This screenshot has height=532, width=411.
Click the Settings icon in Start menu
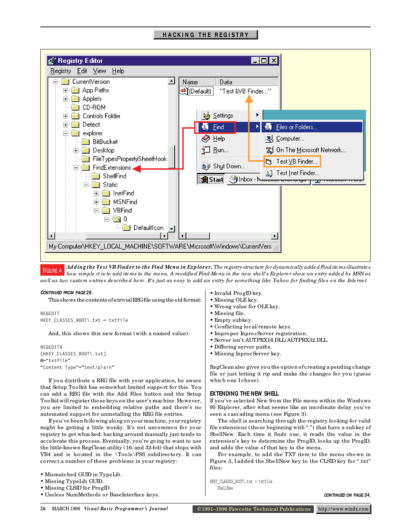tap(206, 115)
